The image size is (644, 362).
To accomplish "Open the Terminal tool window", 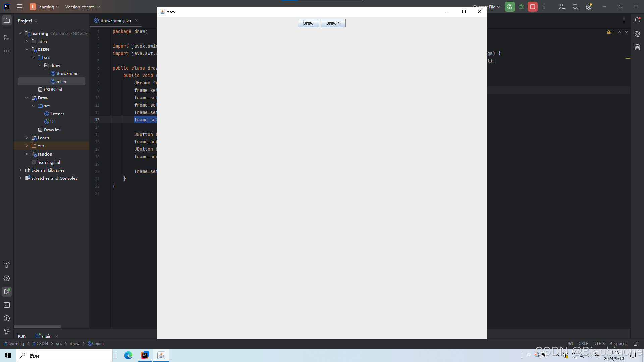I will tap(7, 305).
